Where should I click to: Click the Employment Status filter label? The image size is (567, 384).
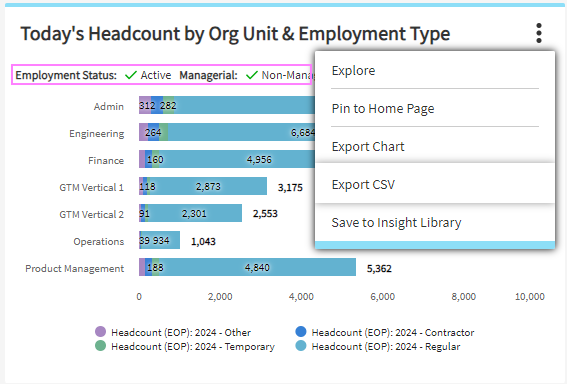click(x=66, y=75)
